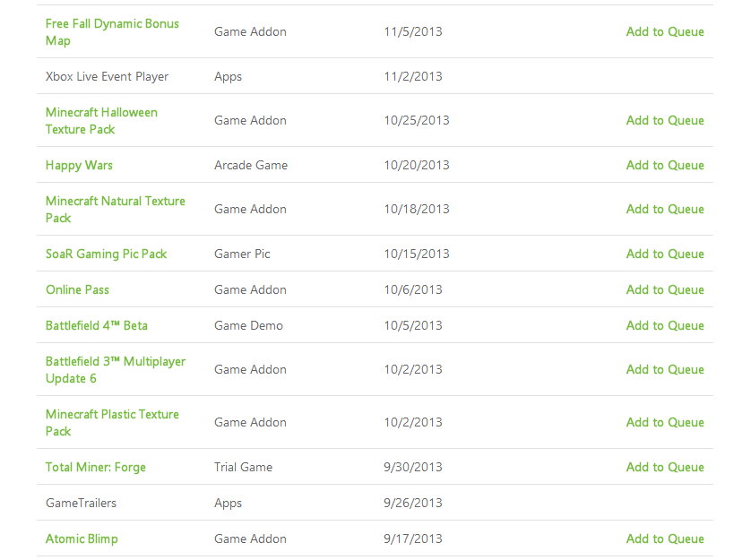Open Minecraft Plastic Texture Pack link

112,423
